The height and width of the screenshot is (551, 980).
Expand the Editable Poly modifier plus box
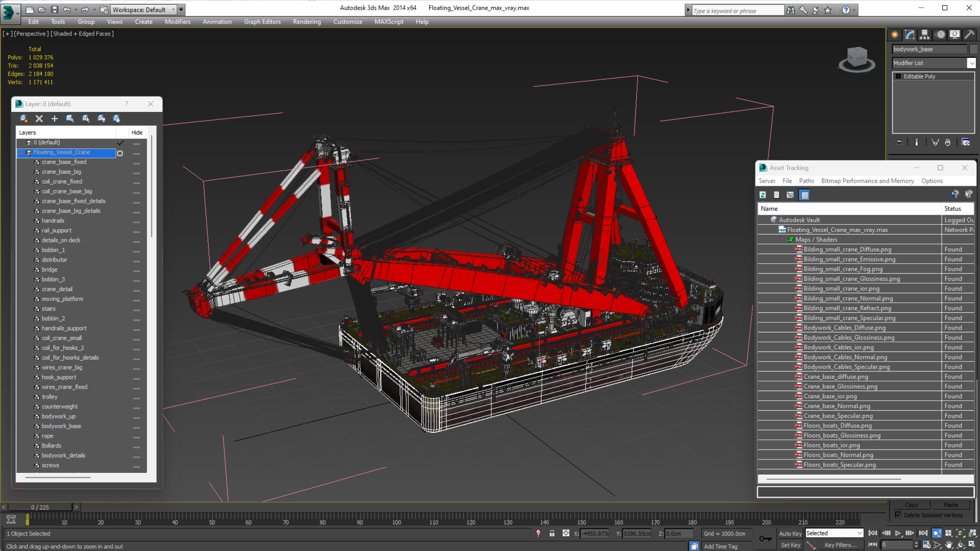(899, 77)
